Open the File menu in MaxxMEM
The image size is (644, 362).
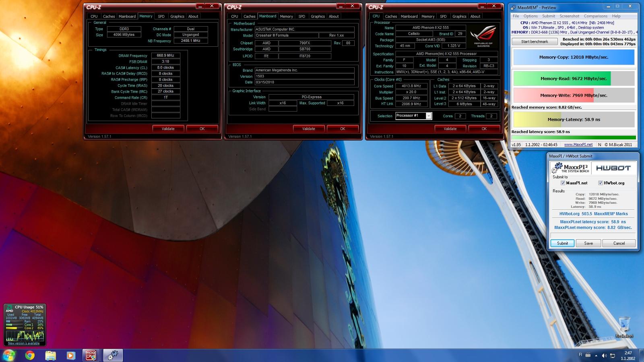(x=516, y=16)
